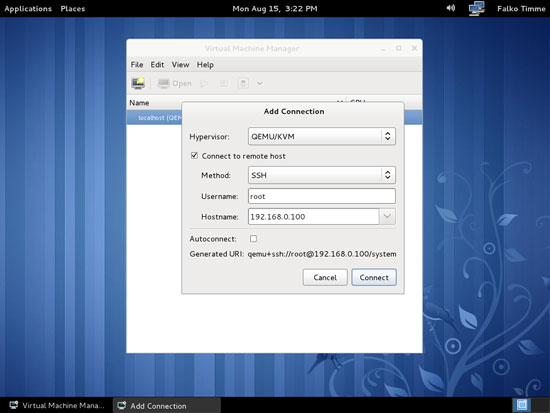Enable the Autoconnect checkbox
Screen dimensions: 550x413
click(253, 239)
